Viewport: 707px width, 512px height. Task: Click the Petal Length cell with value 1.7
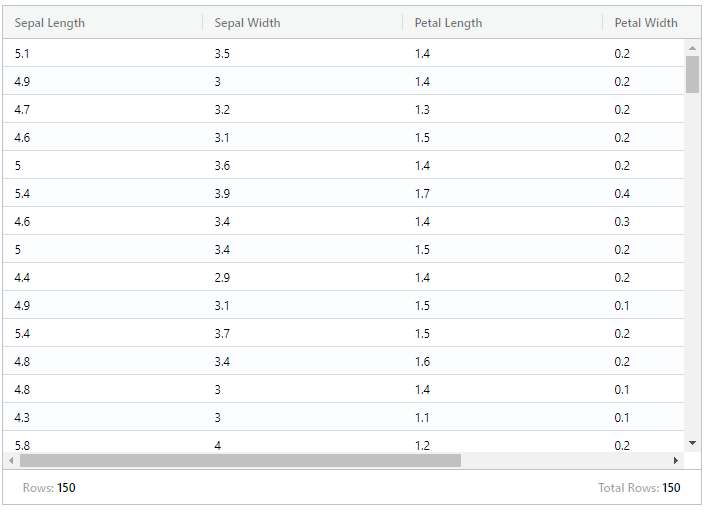(502, 194)
